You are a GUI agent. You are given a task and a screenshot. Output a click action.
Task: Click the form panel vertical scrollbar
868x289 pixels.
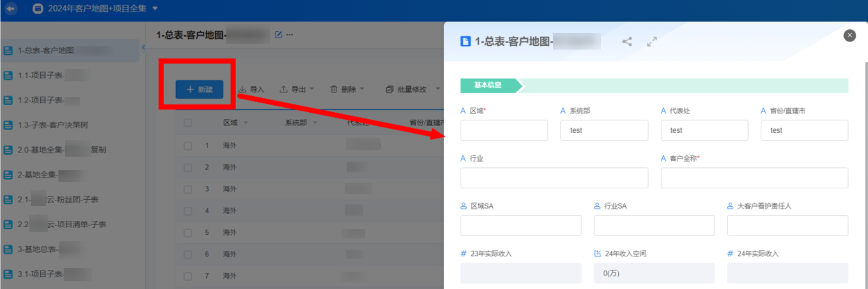866,175
